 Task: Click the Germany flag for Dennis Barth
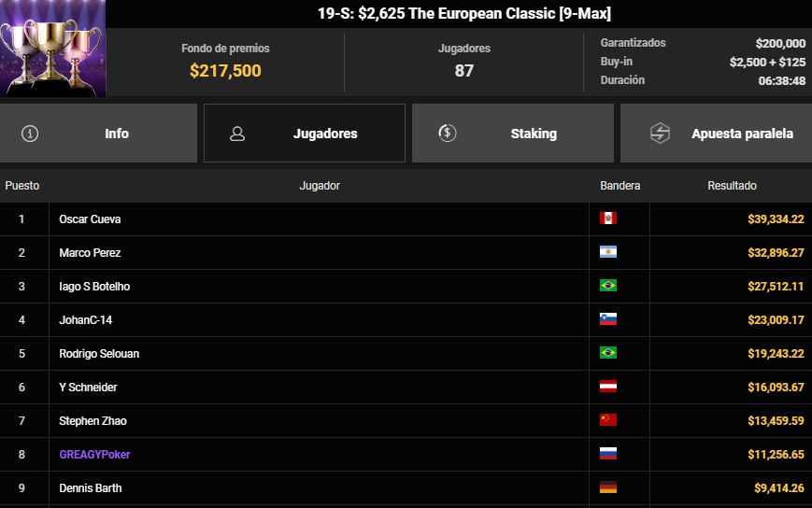[608, 487]
